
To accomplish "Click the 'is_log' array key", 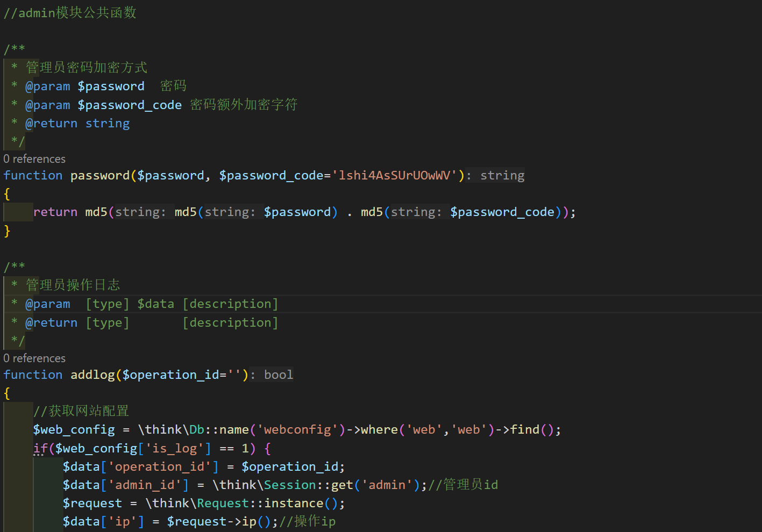I will tap(174, 448).
